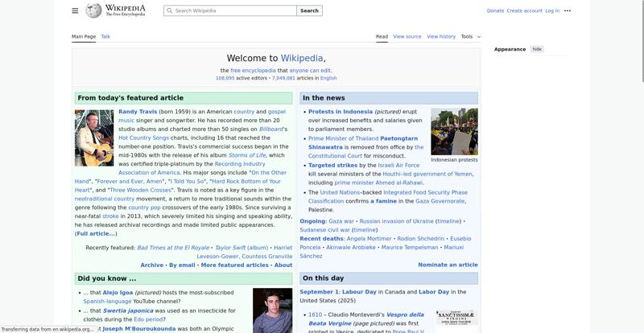
Task: Hide the Appearance panel
Action: (537, 49)
